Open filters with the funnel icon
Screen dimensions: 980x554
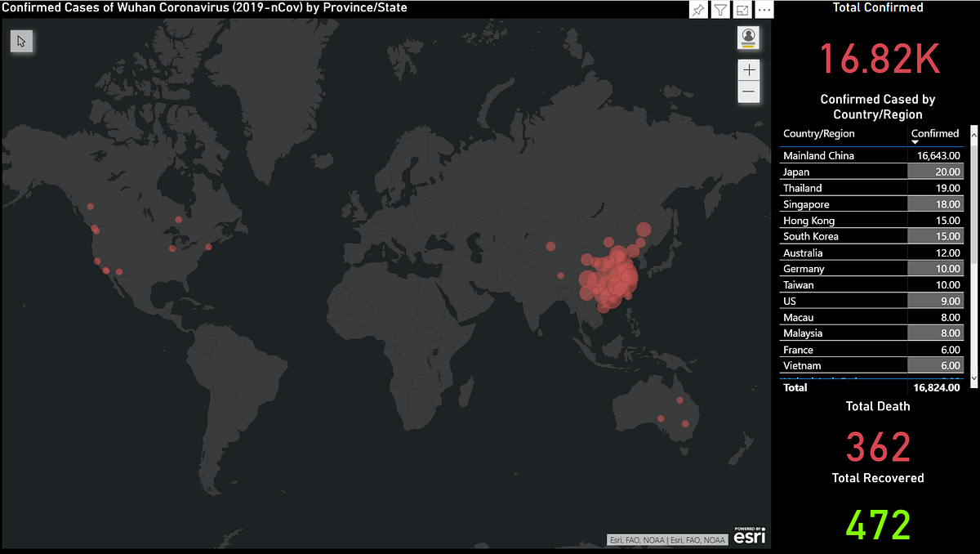[x=719, y=9]
